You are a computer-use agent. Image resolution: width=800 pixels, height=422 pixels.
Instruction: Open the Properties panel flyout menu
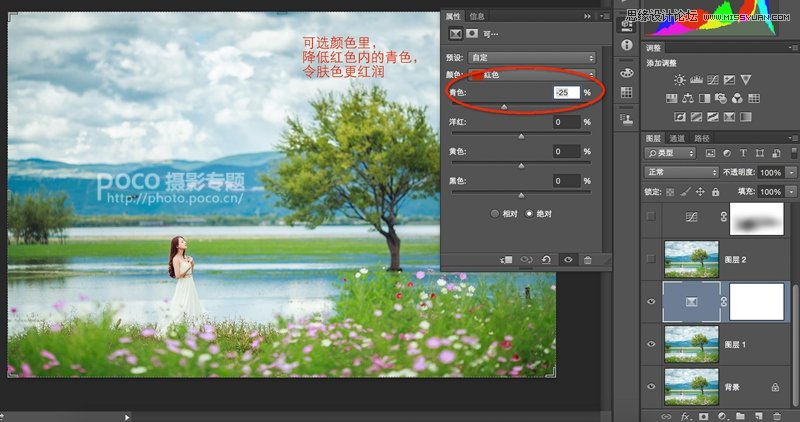click(x=605, y=16)
